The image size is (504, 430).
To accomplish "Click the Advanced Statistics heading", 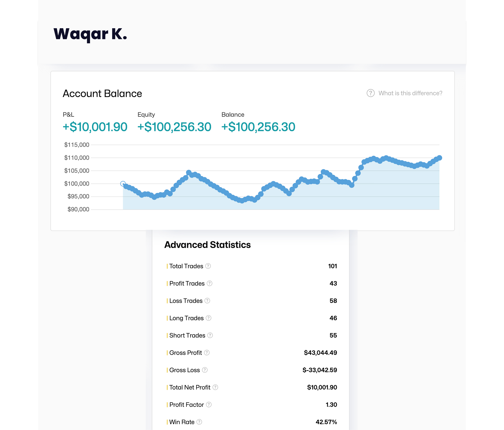I will point(207,245).
